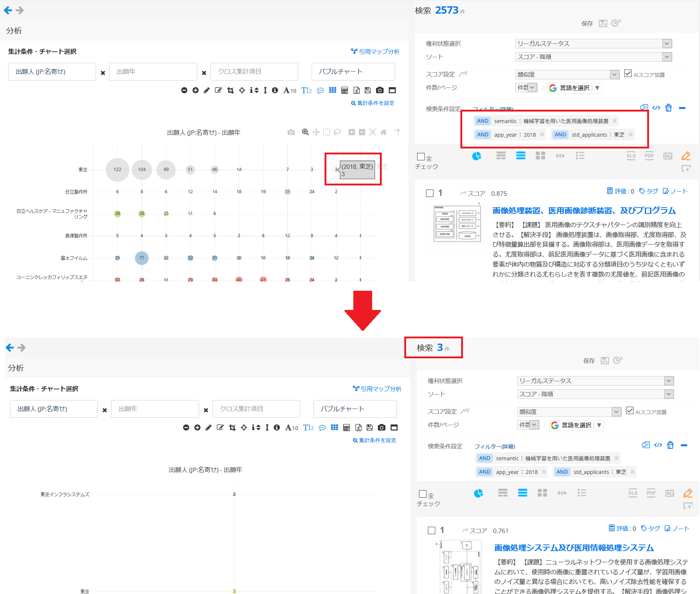700x594 pixels.
Task: Toggle 全チェック checkbox in upper screenshot
Action: tap(421, 157)
